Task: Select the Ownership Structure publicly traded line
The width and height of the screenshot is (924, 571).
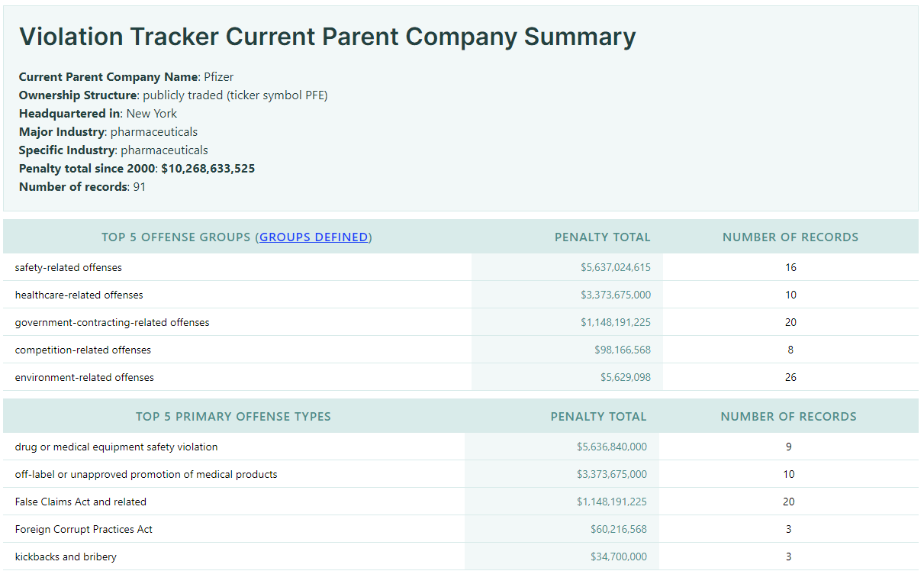Action: [173, 95]
